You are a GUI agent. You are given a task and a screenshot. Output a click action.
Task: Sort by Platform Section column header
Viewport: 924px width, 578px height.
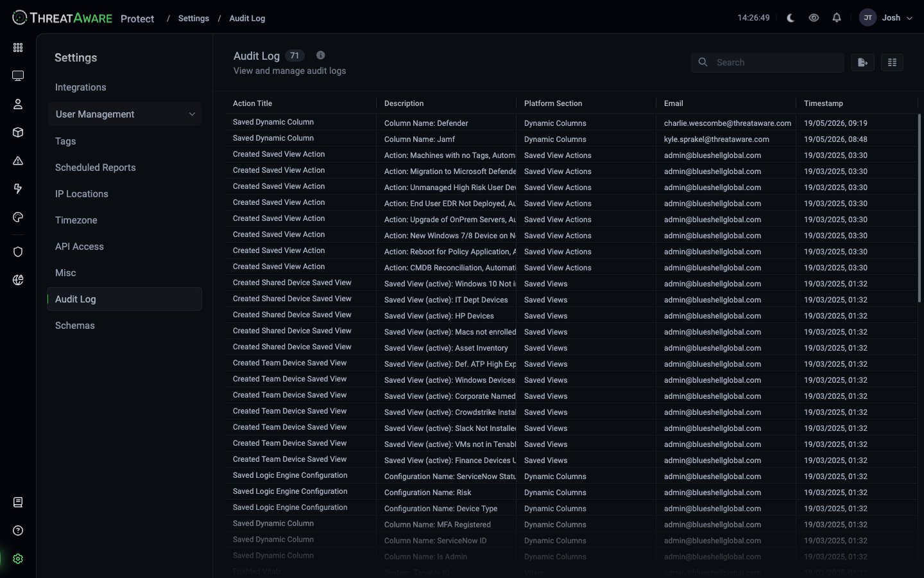pyautogui.click(x=553, y=103)
